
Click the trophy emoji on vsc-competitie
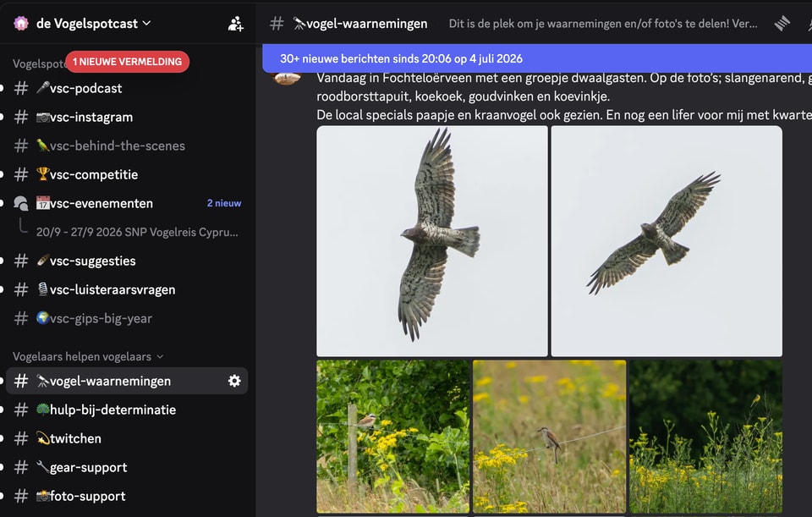click(x=43, y=173)
